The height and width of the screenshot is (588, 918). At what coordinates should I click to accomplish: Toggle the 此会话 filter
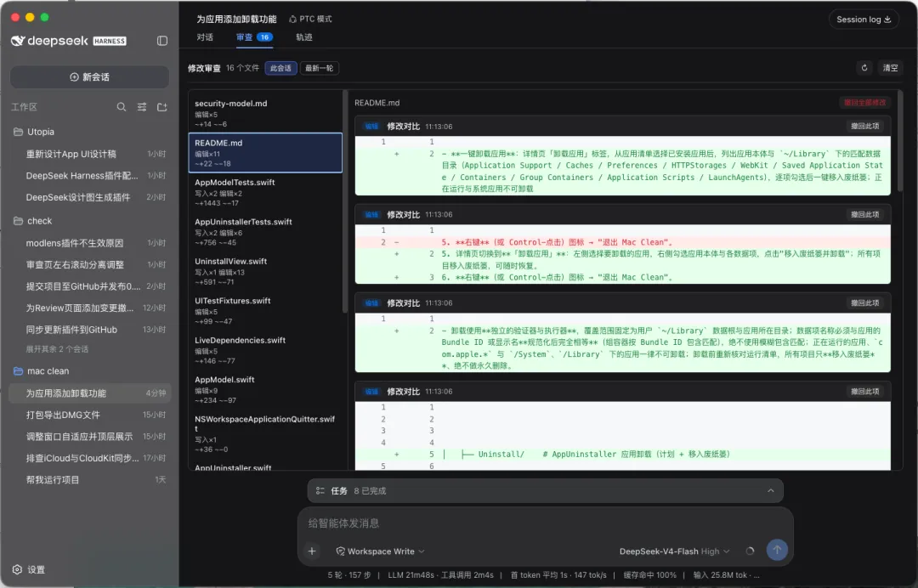280,68
